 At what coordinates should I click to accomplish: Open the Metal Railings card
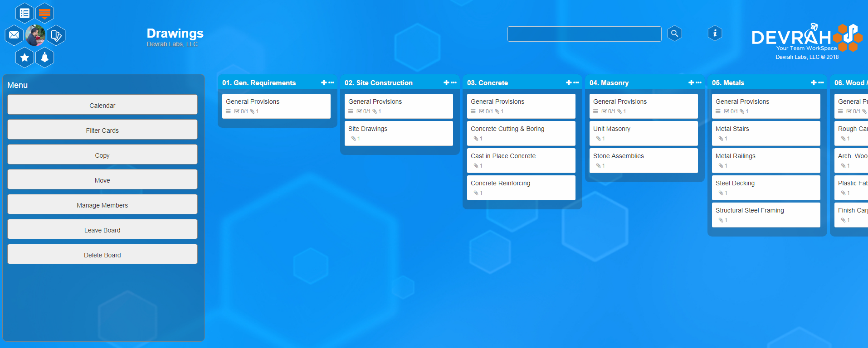click(x=766, y=160)
